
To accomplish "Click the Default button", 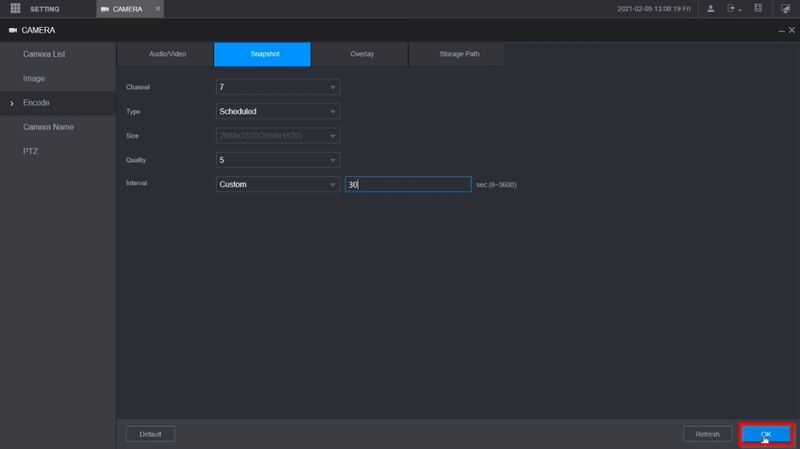I will (150, 434).
